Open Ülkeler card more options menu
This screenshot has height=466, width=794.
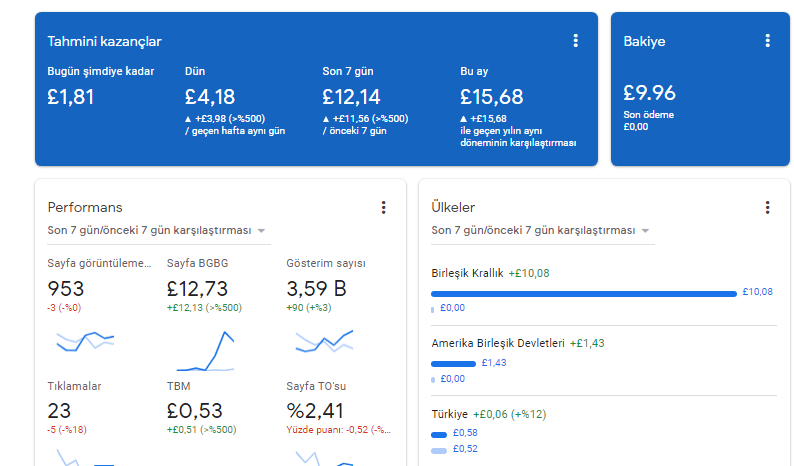coord(767,207)
